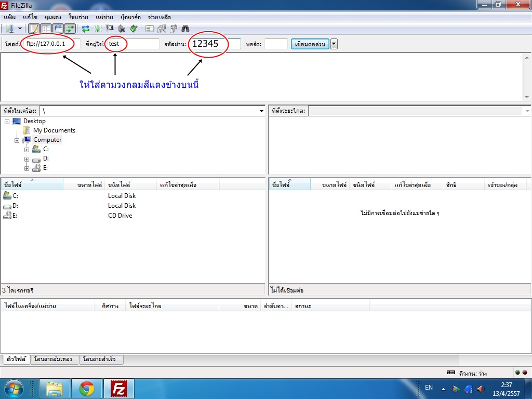Expand the E: drive tree node
The height and width of the screenshot is (399, 532).
(x=27, y=168)
